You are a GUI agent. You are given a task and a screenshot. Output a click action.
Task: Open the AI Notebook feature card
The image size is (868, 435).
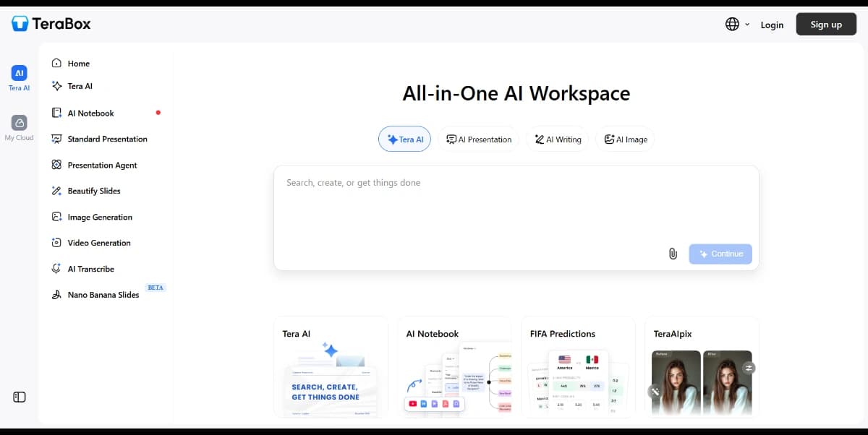[455, 367]
